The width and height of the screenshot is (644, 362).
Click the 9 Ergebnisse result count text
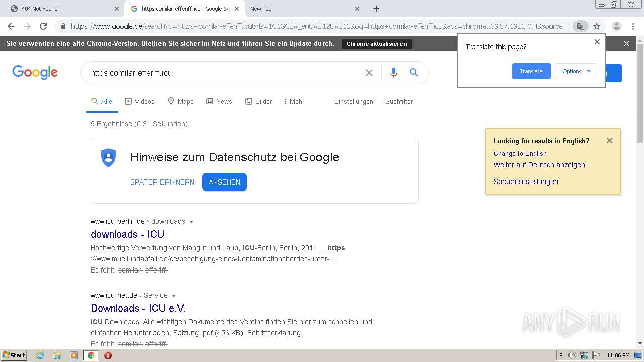pos(139,124)
